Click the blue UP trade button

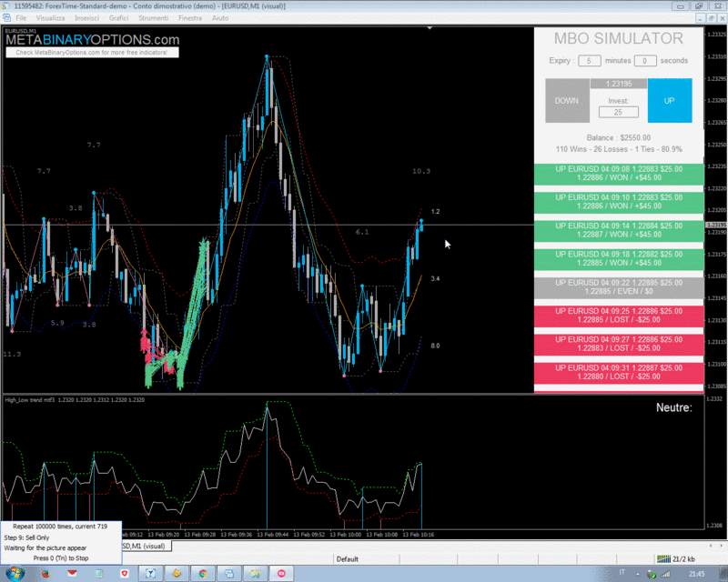pyautogui.click(x=670, y=101)
